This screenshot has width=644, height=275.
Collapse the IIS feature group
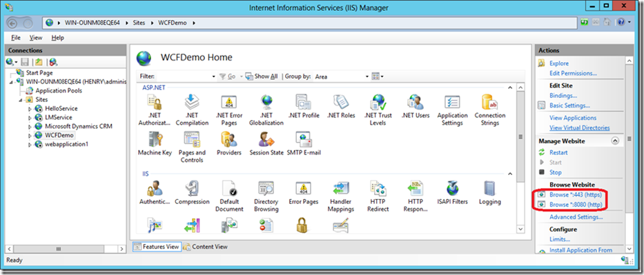(x=510, y=174)
